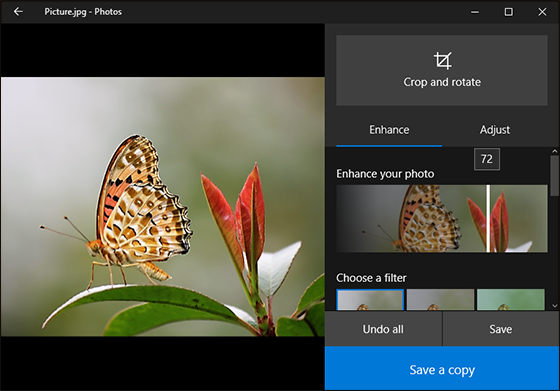Open Crop and rotate tool
This screenshot has width=560, height=391.
(x=442, y=70)
